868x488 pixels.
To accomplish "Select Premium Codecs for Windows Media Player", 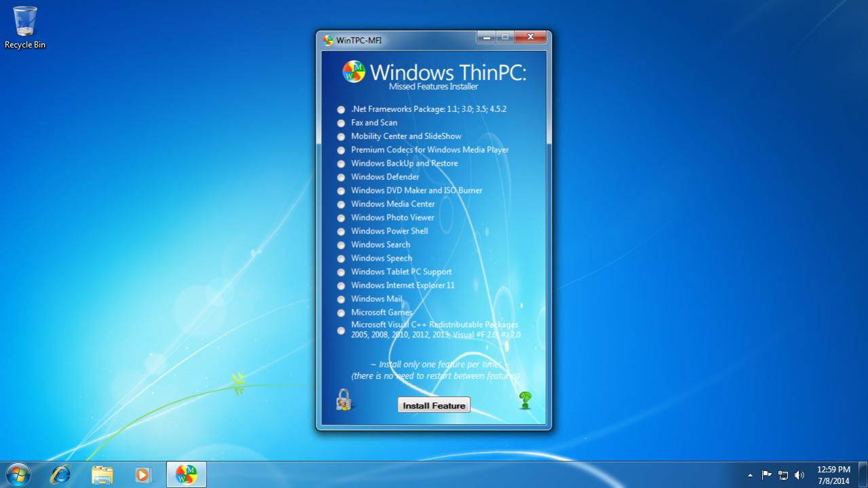I will [341, 150].
